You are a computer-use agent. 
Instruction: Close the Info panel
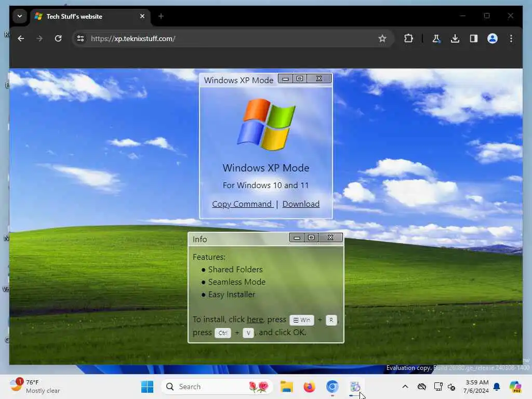click(x=330, y=237)
